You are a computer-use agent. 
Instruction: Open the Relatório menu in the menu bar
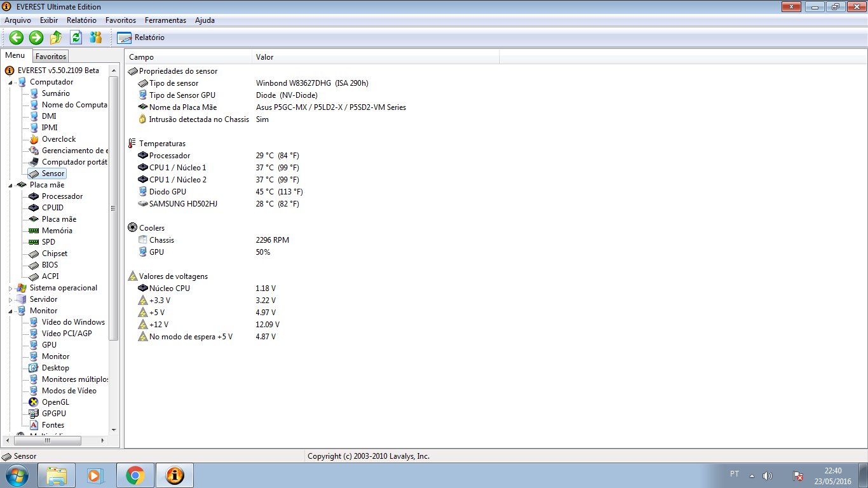click(81, 20)
